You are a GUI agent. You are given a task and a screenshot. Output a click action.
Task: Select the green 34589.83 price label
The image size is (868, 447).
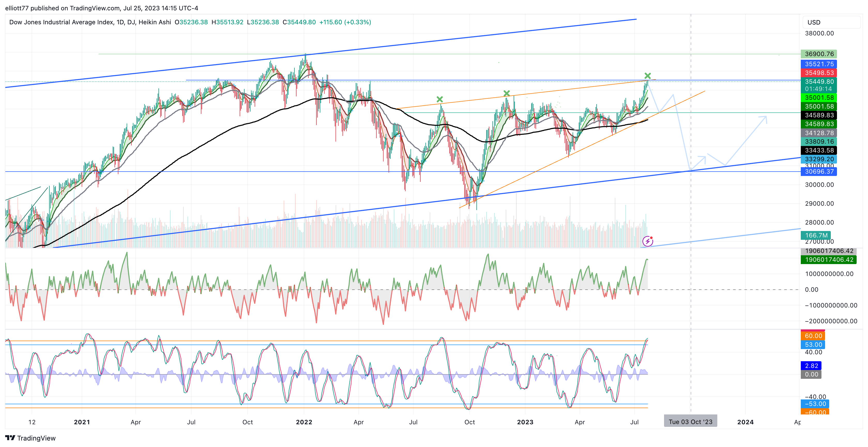click(x=818, y=124)
